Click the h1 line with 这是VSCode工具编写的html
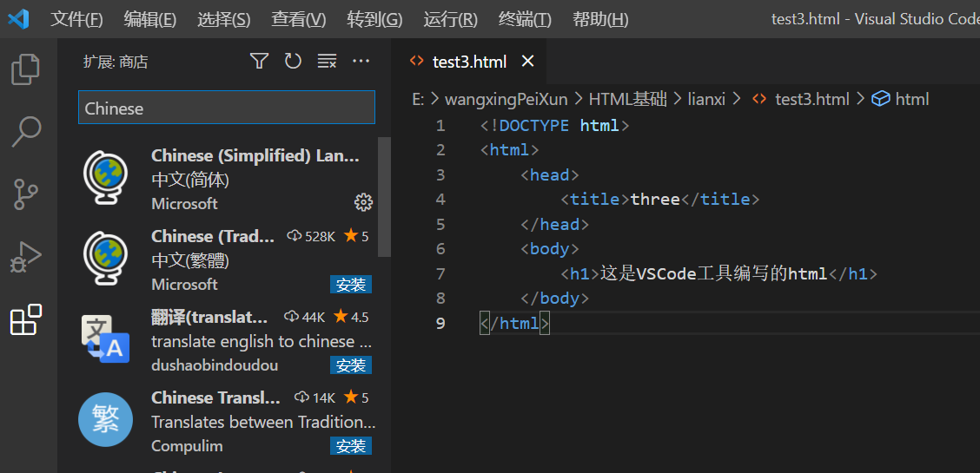 click(719, 273)
